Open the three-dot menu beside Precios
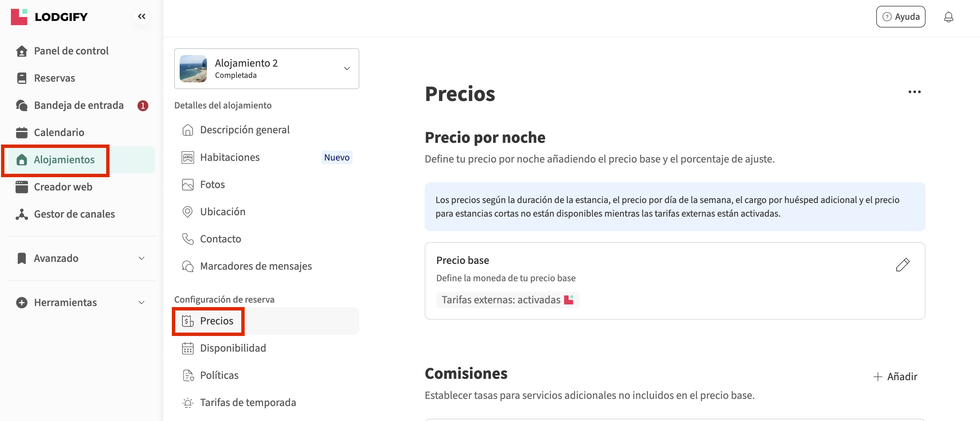The height and width of the screenshot is (421, 980). pos(914,92)
